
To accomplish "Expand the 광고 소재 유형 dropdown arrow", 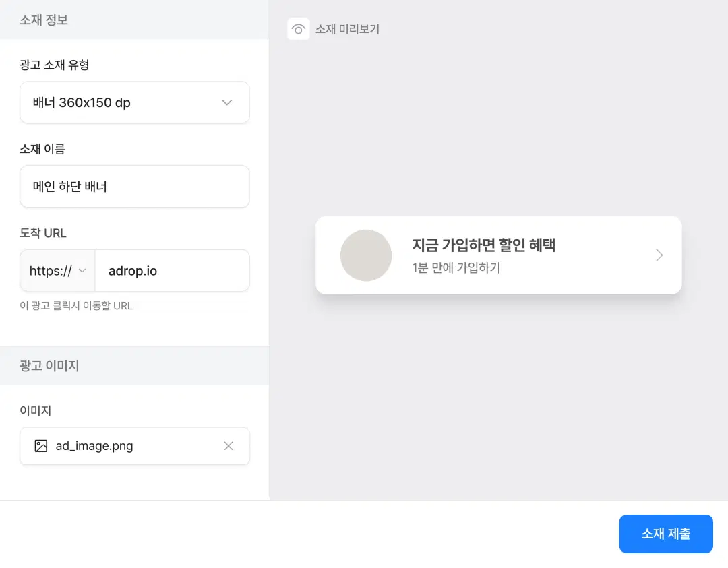I will tap(227, 102).
